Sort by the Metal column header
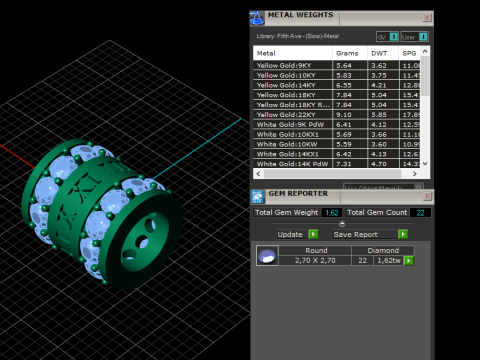This screenshot has height=360, width=480. click(x=292, y=53)
